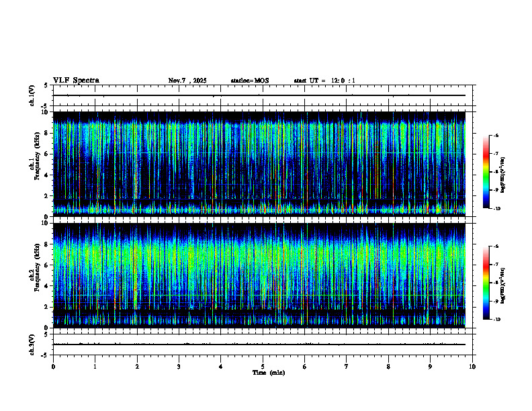Screen dimensions: 532x411
Task: Click the "station=MOS" header label
Action: click(250, 81)
